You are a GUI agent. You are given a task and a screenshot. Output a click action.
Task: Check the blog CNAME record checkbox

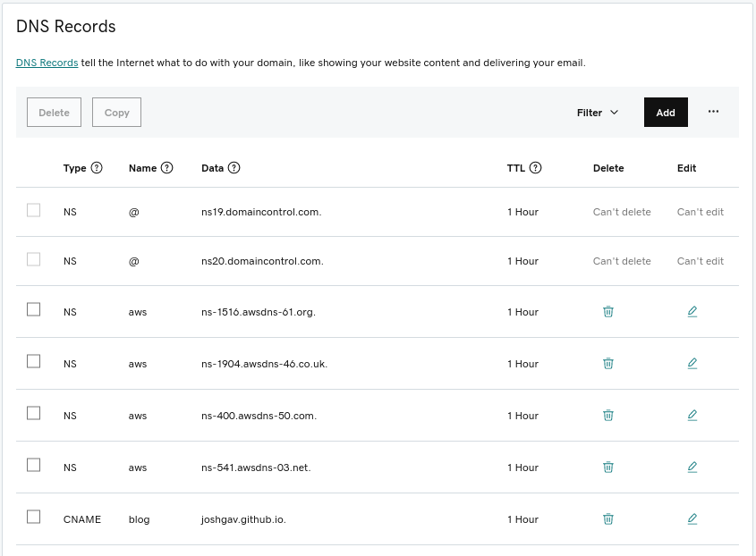tap(34, 517)
